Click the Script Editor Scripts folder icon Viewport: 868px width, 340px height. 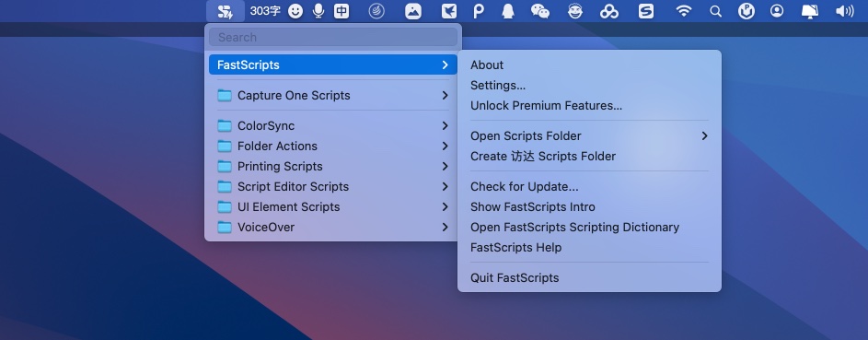click(225, 187)
